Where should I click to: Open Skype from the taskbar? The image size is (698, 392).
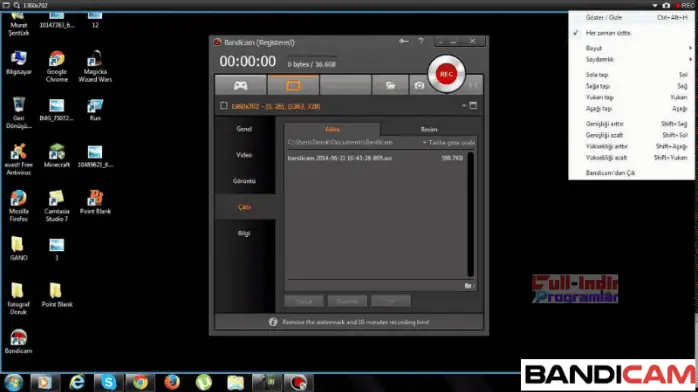(108, 382)
